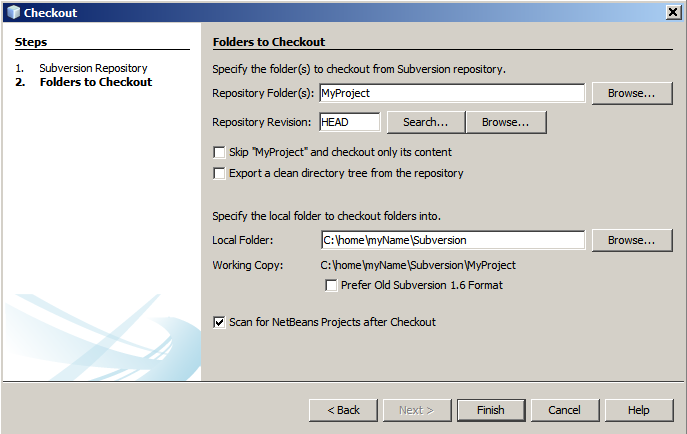Viewport: 687px width, 434px height.
Task: Click the greyed-out Next button
Action: 417,410
